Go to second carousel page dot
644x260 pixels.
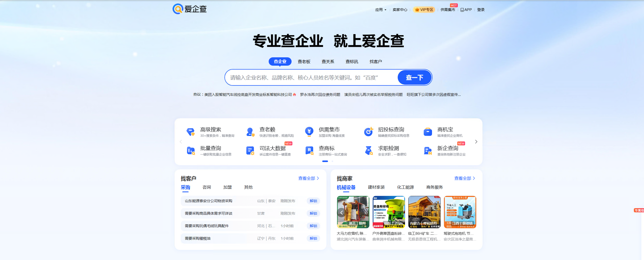(332, 161)
